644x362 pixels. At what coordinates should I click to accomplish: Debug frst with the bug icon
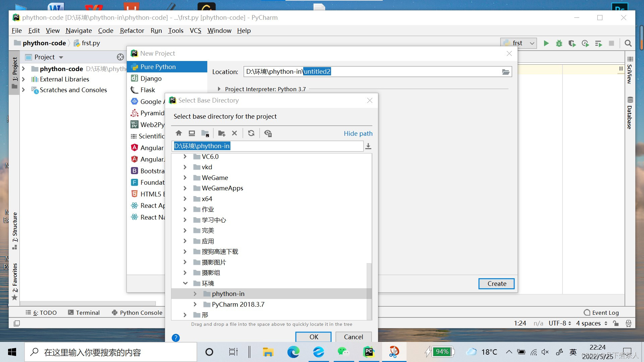[x=559, y=43]
